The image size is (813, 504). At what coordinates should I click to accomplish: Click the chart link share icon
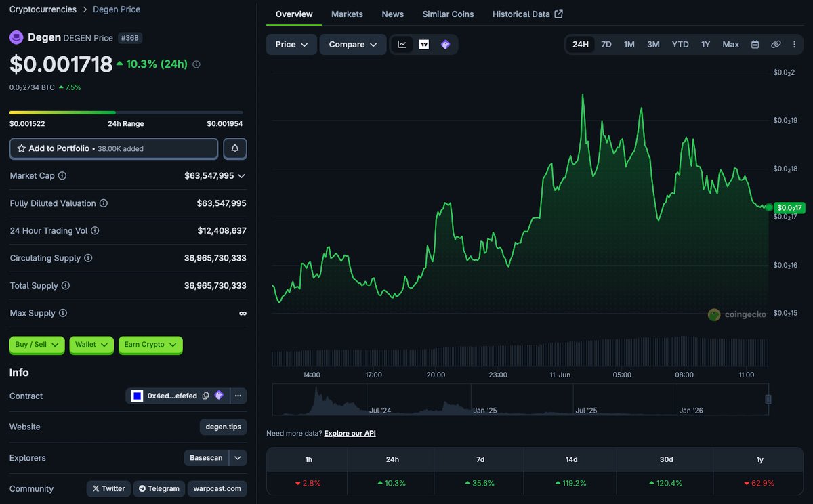pos(776,45)
